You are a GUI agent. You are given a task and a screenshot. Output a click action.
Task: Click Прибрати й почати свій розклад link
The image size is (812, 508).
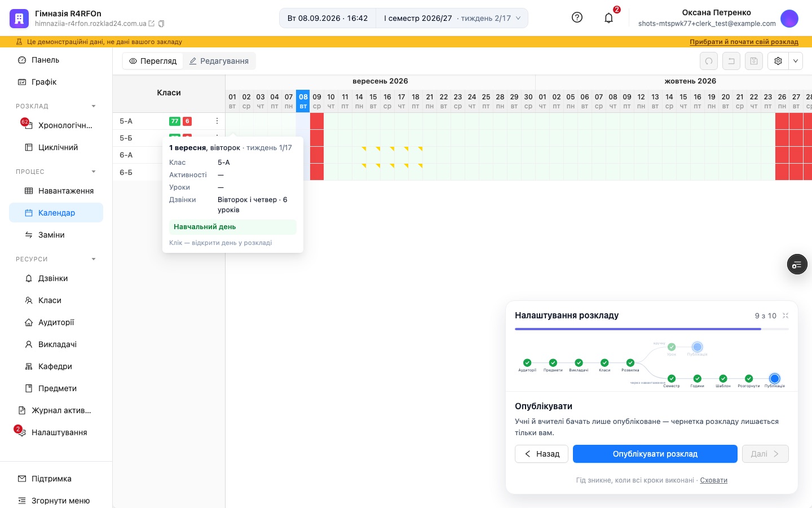tap(744, 42)
